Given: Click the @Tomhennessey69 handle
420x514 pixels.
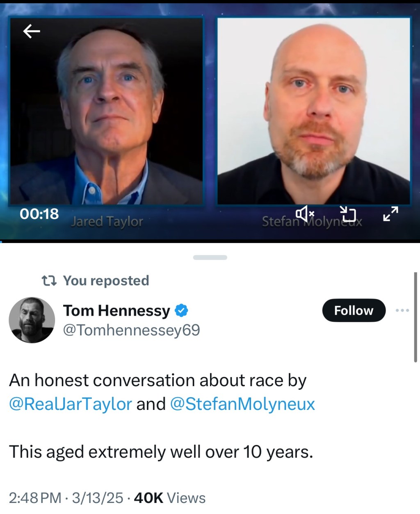Looking at the screenshot, I should click(x=131, y=330).
